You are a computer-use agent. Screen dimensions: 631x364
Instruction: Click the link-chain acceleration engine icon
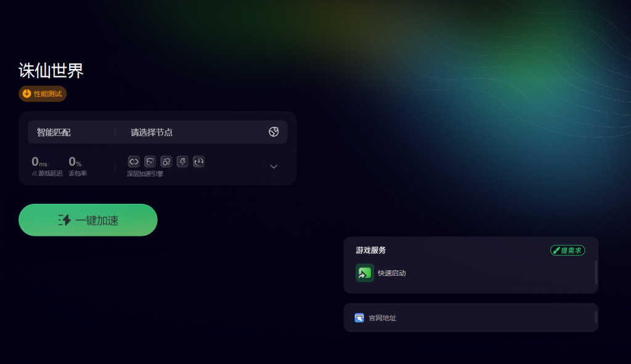point(134,162)
